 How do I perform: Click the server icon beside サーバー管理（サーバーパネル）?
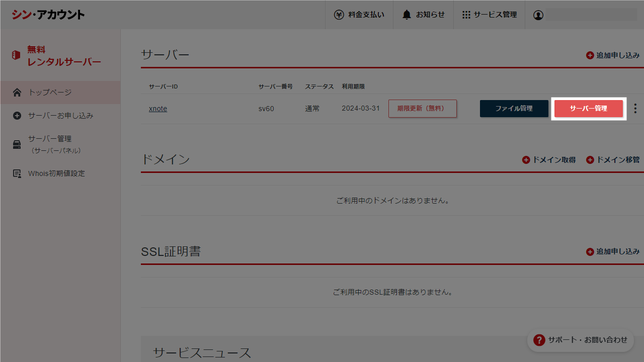tap(17, 145)
